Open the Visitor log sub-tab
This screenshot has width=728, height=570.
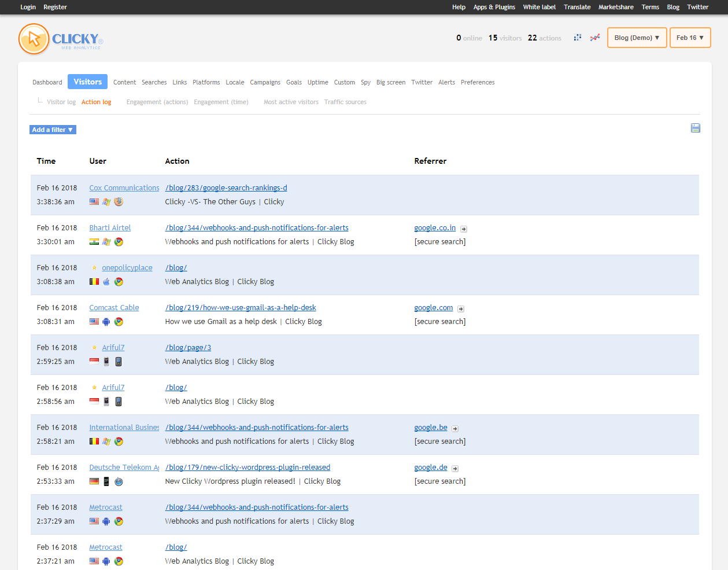(x=61, y=102)
